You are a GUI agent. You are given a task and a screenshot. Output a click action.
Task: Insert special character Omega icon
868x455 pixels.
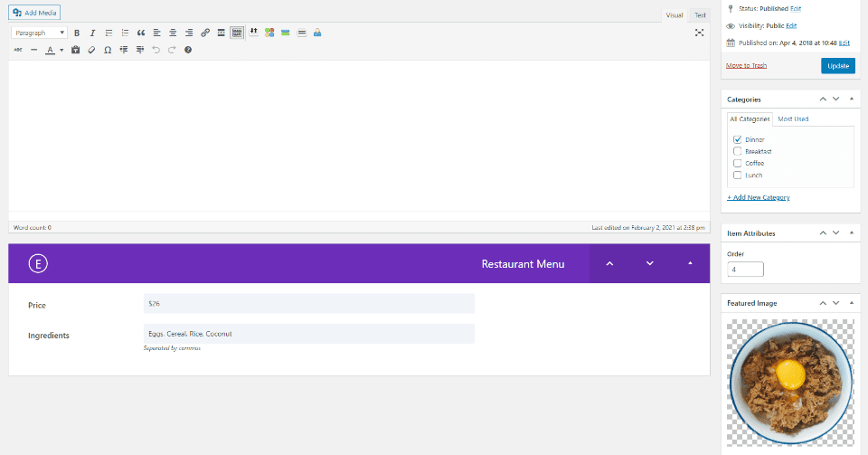tap(108, 50)
